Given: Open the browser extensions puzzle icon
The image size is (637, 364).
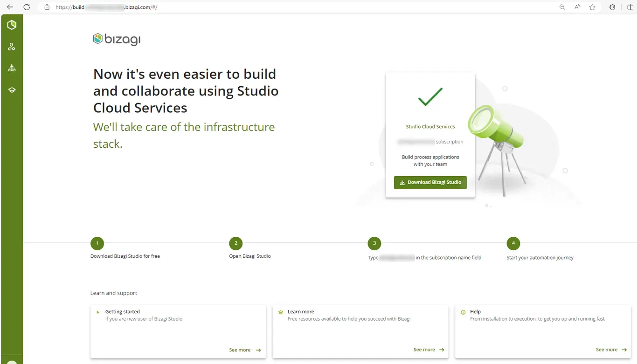Looking at the screenshot, I should [x=612, y=7].
